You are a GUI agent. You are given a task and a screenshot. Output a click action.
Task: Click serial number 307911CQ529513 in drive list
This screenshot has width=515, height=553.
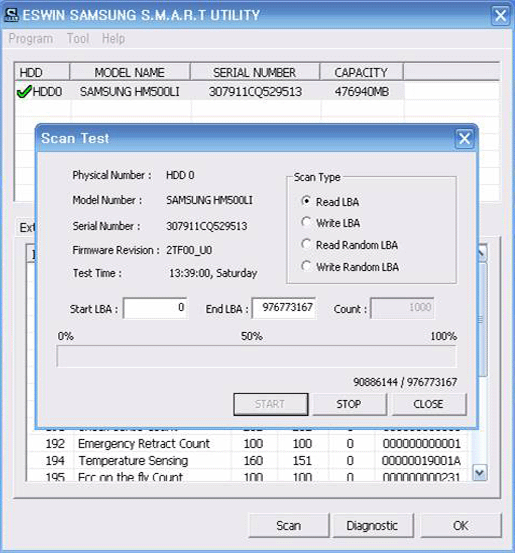coord(255,92)
